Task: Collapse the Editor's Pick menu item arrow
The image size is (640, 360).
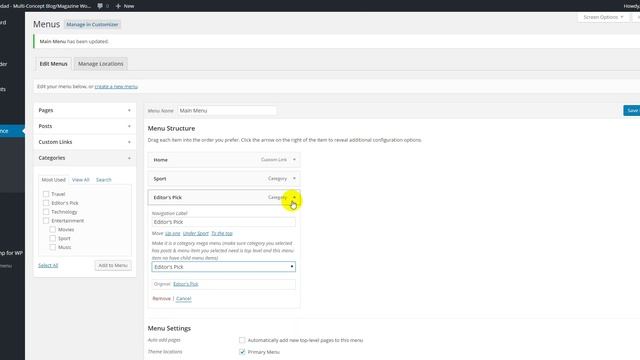Action: (294, 197)
